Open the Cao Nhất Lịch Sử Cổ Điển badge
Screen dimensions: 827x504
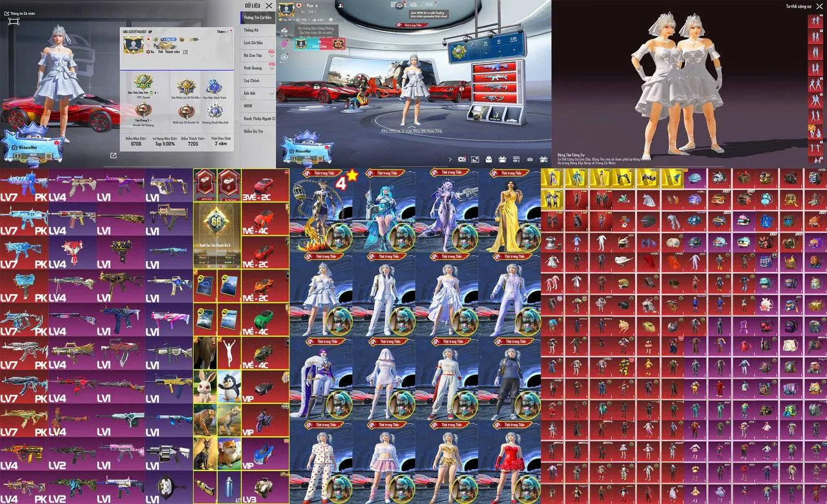[x=186, y=87]
